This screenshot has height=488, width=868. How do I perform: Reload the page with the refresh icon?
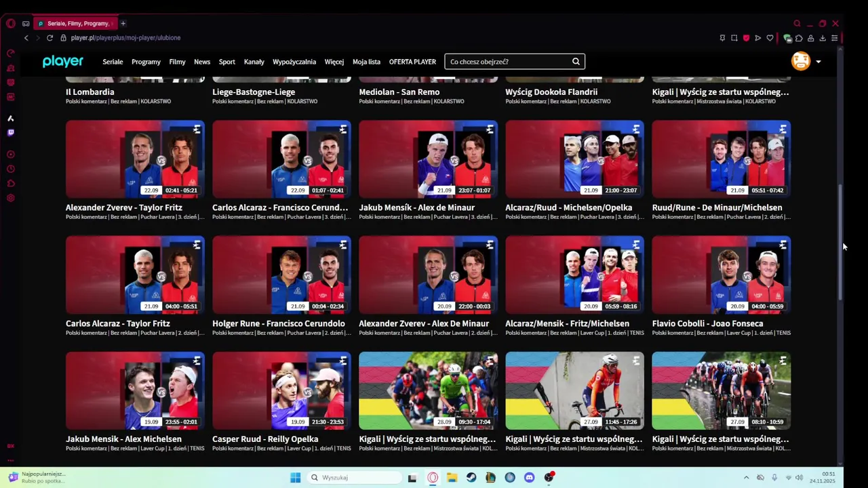50,38
